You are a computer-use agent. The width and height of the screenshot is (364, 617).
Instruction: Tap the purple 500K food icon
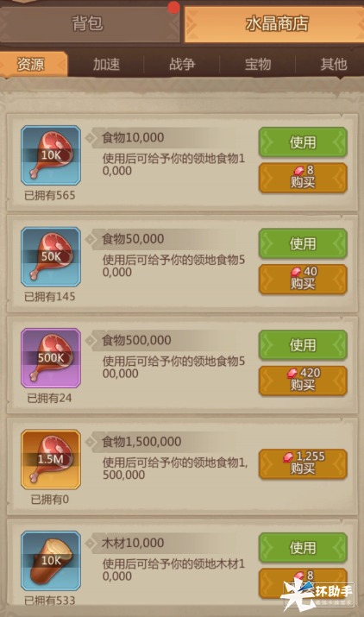[51, 358]
